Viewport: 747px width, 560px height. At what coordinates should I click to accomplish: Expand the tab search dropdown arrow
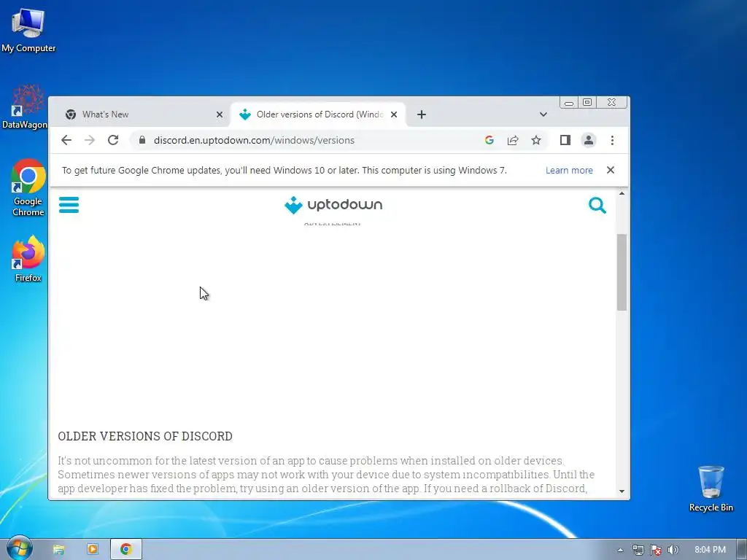[543, 114]
